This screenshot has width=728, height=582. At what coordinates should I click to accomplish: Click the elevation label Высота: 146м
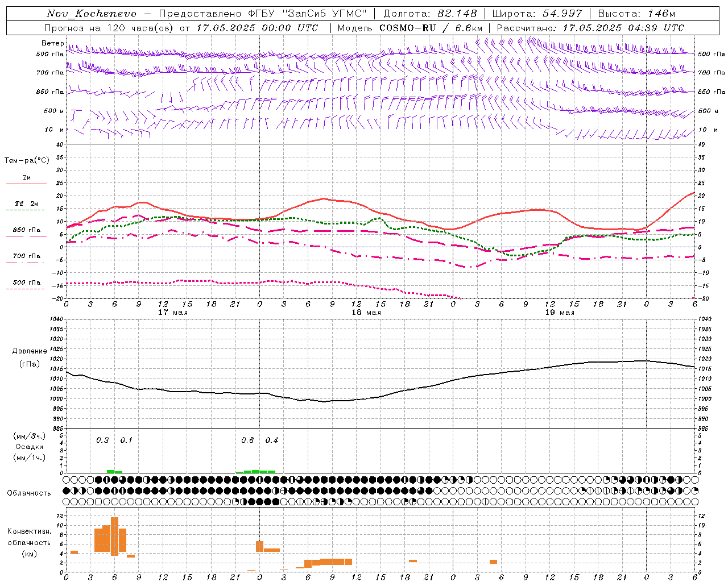pos(636,14)
